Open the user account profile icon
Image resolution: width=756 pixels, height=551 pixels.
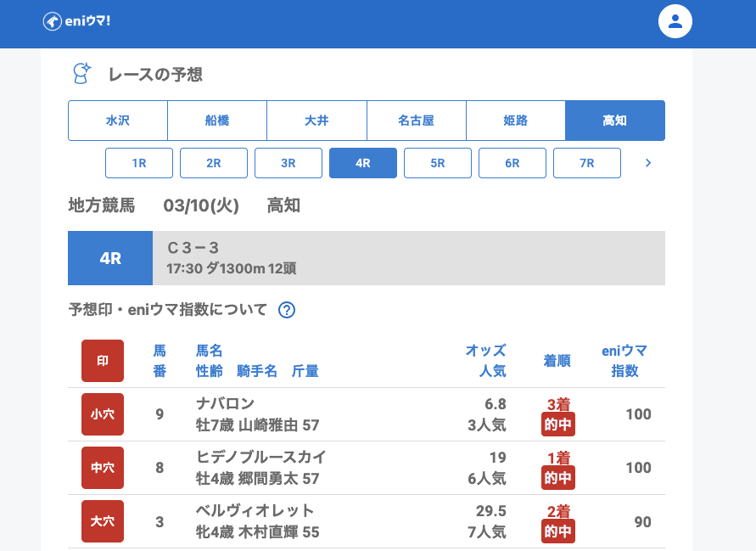pos(675,21)
